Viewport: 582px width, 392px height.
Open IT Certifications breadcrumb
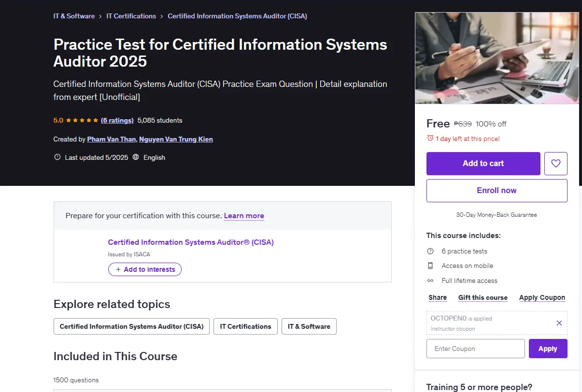tap(131, 16)
